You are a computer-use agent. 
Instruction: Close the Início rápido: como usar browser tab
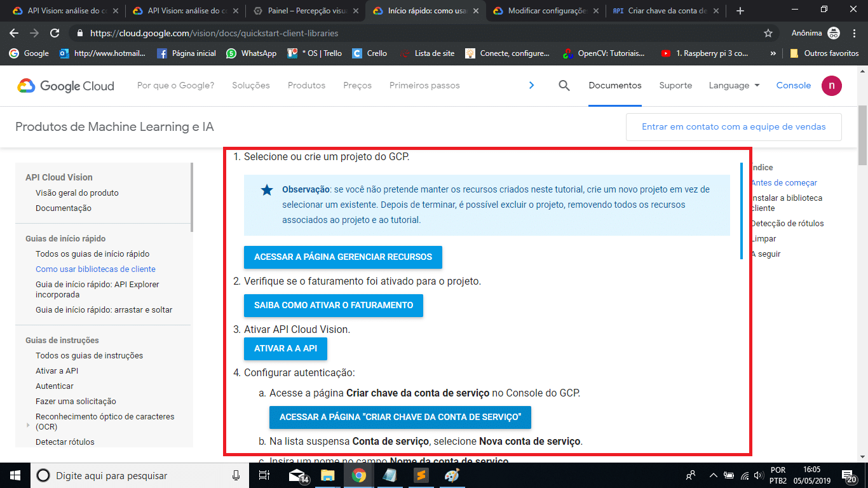pyautogui.click(x=475, y=11)
